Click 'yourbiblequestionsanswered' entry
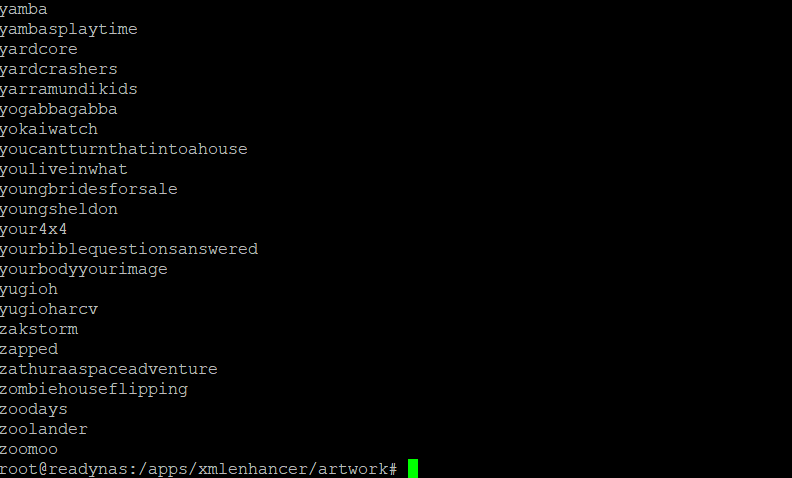The image size is (792, 478). pos(128,249)
